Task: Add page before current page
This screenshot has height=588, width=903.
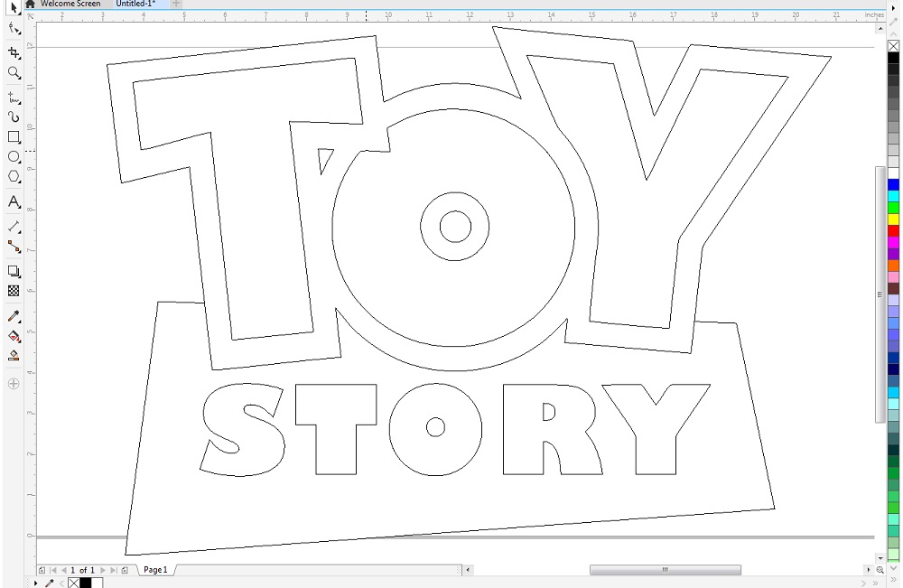Action: click(x=42, y=570)
